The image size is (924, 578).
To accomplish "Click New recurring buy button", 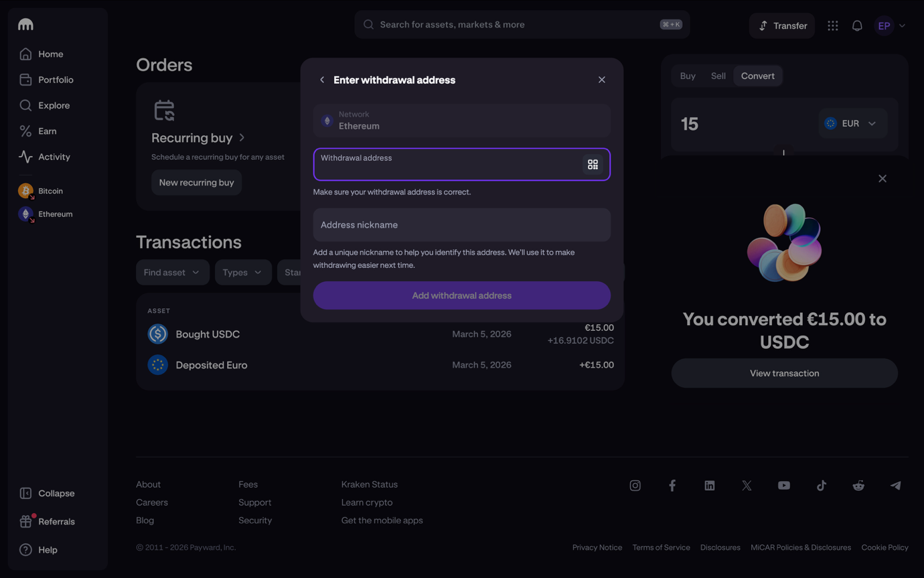I will click(196, 182).
